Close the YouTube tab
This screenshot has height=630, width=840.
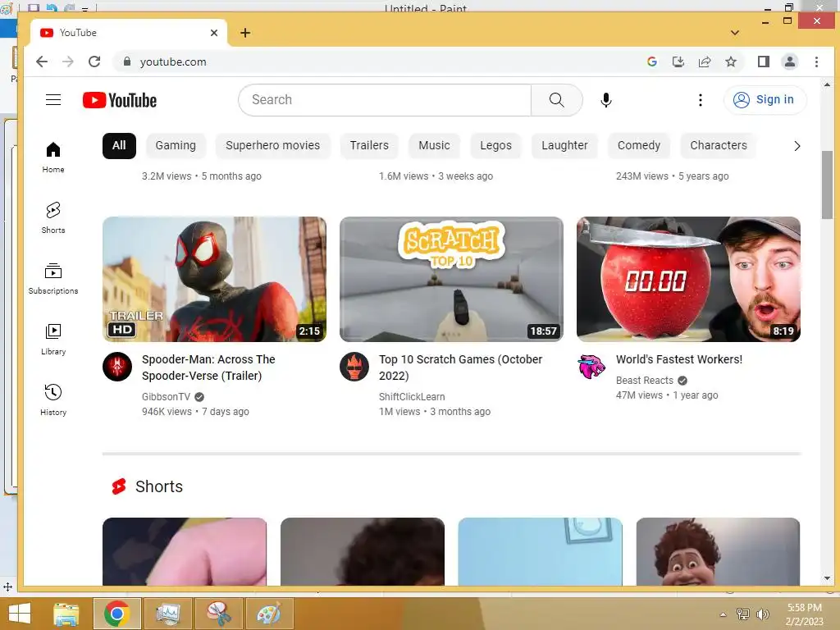point(214,33)
